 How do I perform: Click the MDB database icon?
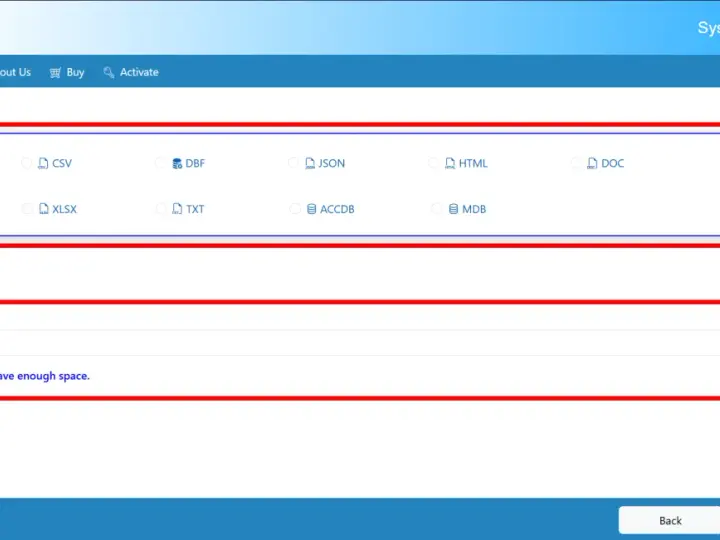[453, 209]
